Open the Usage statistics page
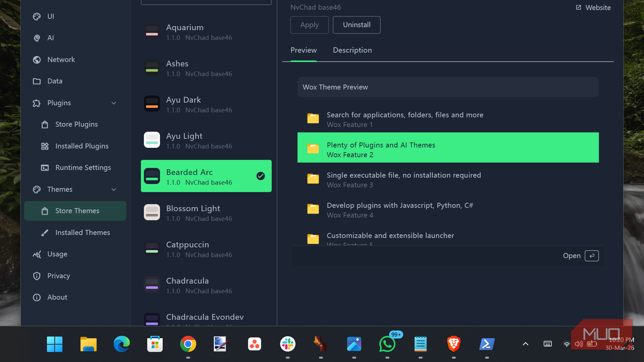The width and height of the screenshot is (644, 362). pos(75,254)
